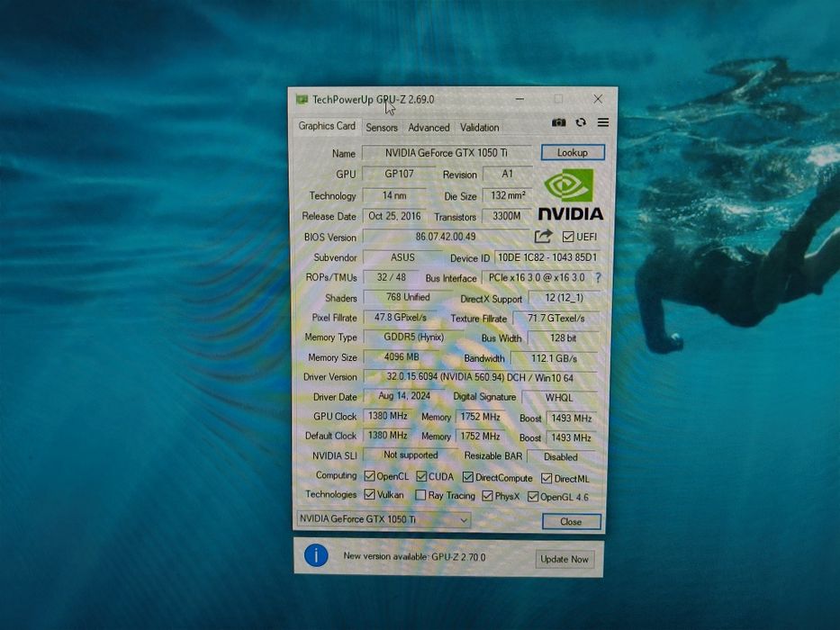Click the Bandwidth field 112.1 GB/s

(x=554, y=358)
